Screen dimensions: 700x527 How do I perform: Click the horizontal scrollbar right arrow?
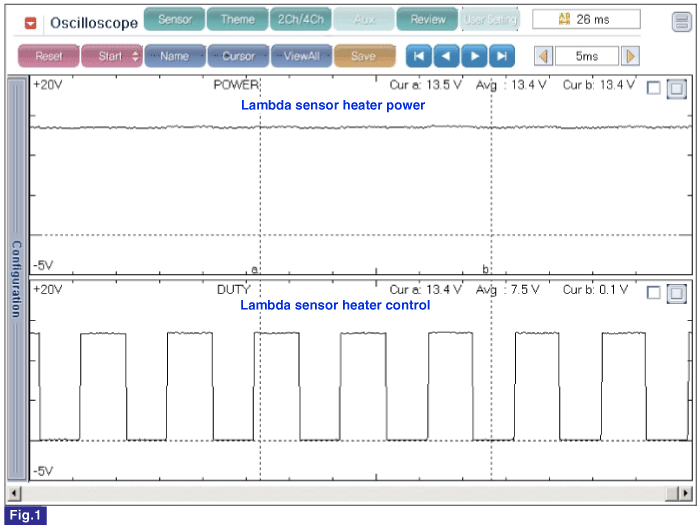685,493
